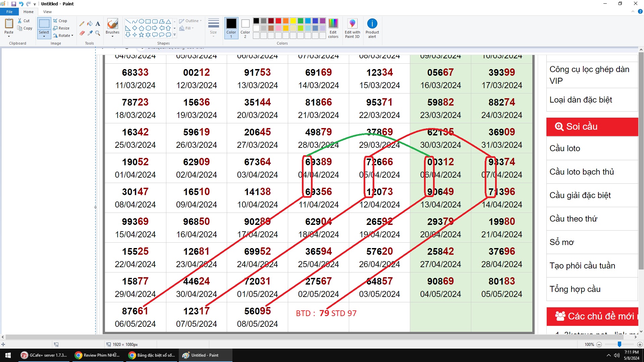This screenshot has height=362, width=644.
Task: Expand the Brushes dropdown
Action: [112, 36]
